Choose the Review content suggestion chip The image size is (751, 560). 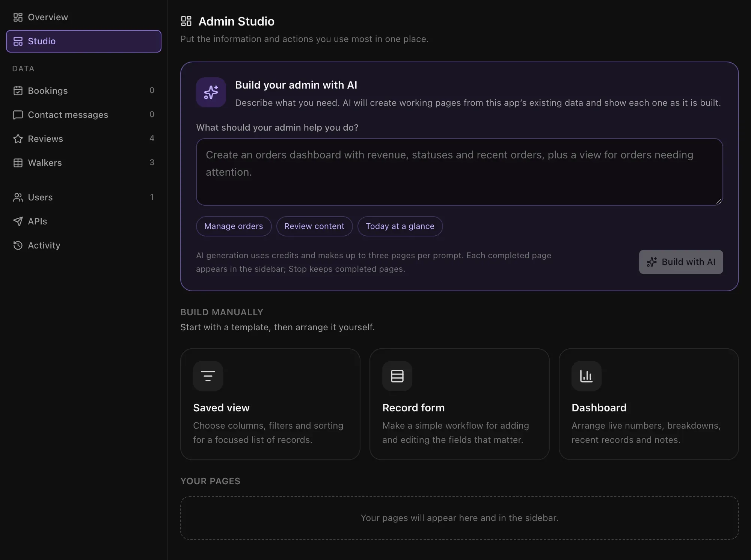314,226
